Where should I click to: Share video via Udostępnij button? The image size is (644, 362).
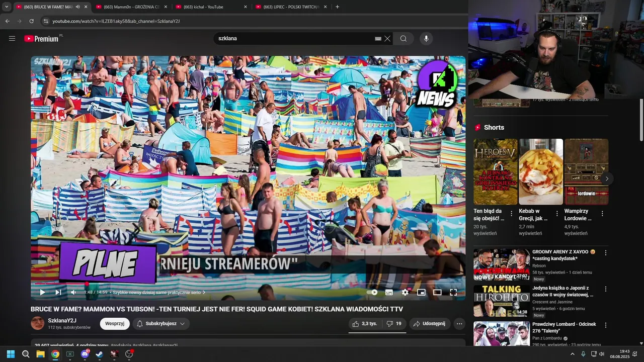[x=430, y=324]
